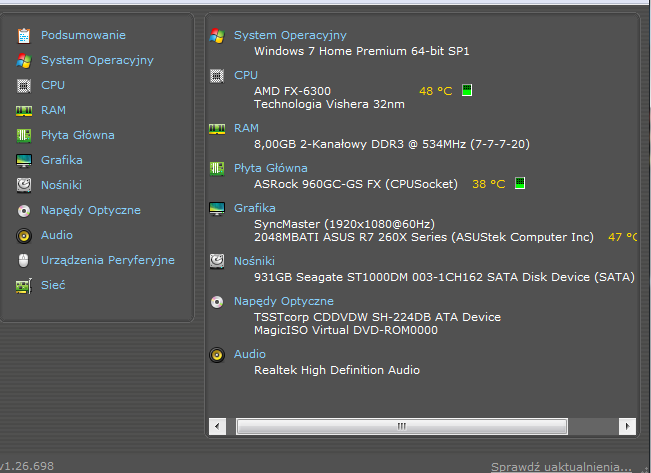Click the motherboard temperature 38 °C value

(x=489, y=184)
